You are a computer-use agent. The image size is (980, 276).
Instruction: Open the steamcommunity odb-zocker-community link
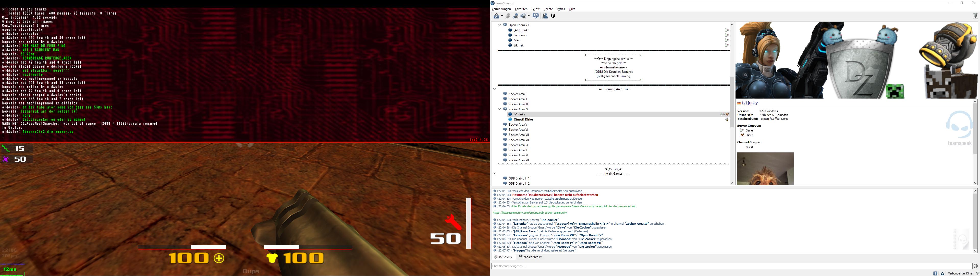point(530,213)
